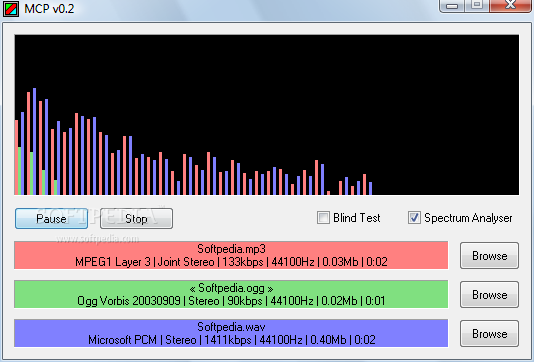Click the Pause playback button
Screen dimensions: 534x362
[x=51, y=218]
